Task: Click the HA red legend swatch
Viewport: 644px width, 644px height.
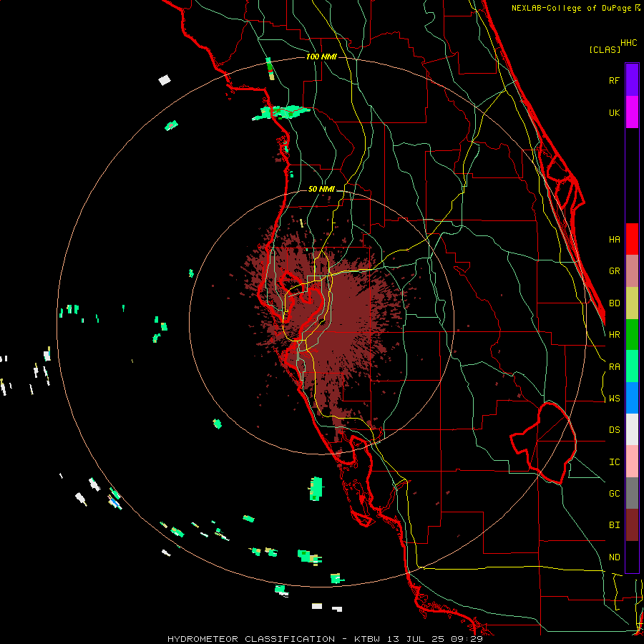Action: (632, 239)
